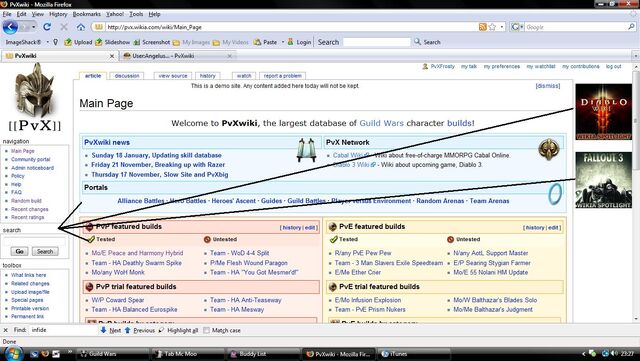Image resolution: width=640 pixels, height=361 pixels.
Task: Click the ImageShack toolbar search field
Action: tap(376, 42)
